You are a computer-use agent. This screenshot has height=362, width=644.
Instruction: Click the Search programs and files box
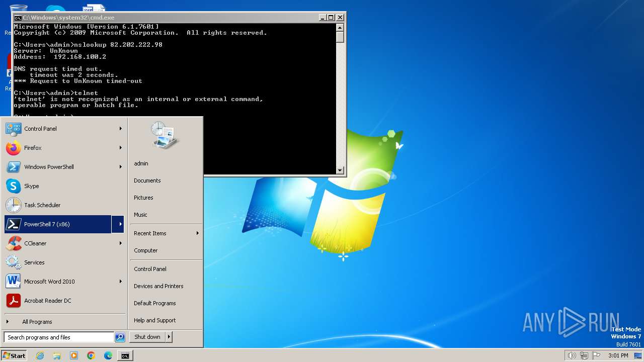(x=59, y=337)
